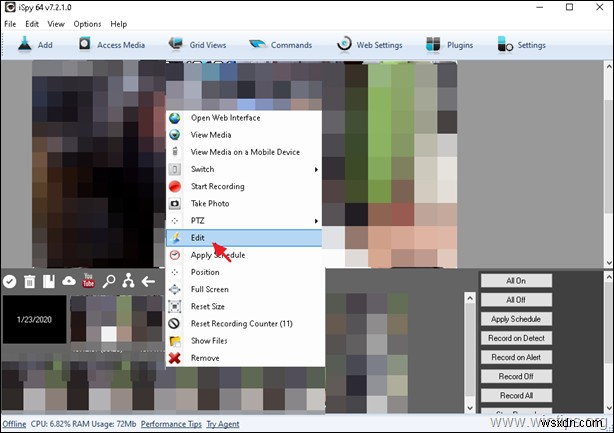This screenshot has width=614, height=433.
Task: Open the File menu
Action: coord(10,24)
